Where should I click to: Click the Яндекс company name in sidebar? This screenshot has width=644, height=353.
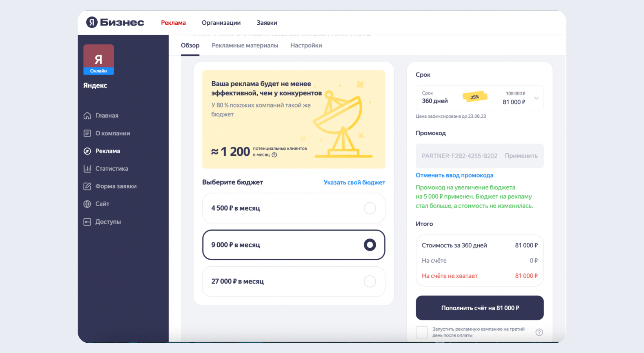95,86
